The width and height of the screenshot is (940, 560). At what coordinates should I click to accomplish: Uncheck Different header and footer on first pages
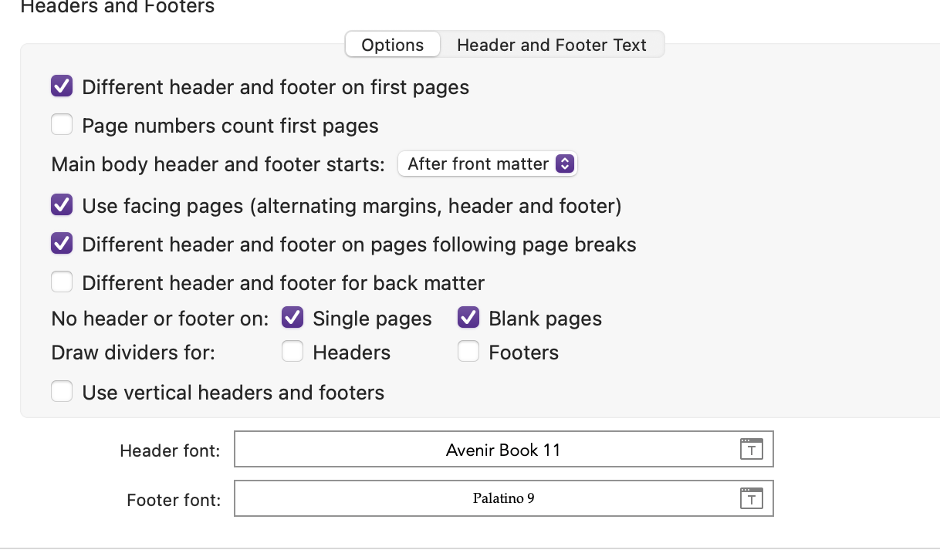pos(62,86)
